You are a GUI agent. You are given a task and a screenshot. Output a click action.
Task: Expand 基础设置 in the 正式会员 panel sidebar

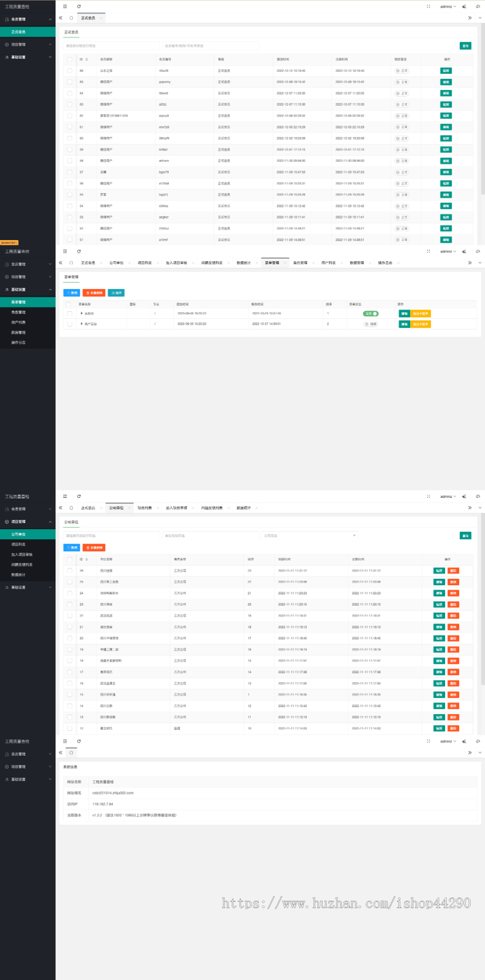(27, 57)
